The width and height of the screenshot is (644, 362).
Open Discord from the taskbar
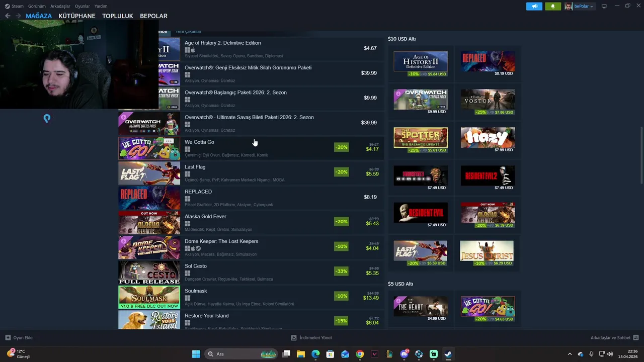coord(404,354)
